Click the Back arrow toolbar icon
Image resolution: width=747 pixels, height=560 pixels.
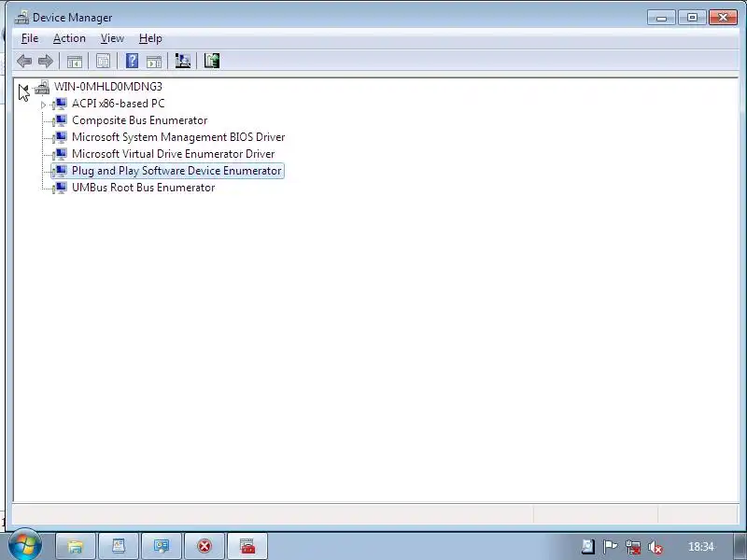24,61
